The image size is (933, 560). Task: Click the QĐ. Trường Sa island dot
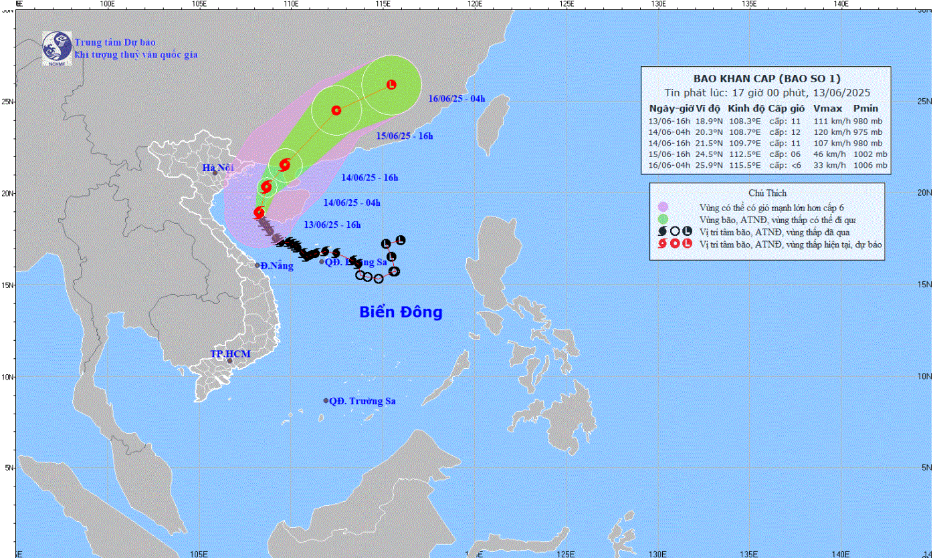(326, 401)
